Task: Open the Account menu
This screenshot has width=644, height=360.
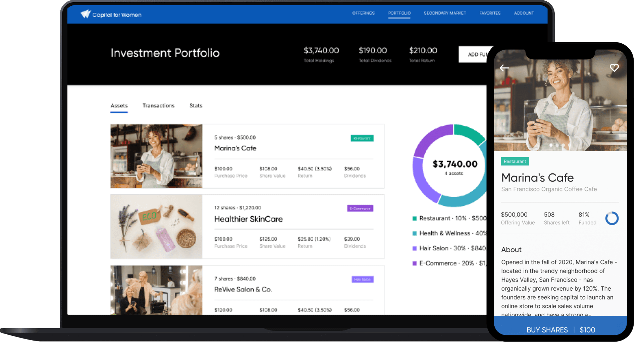Action: [x=524, y=13]
